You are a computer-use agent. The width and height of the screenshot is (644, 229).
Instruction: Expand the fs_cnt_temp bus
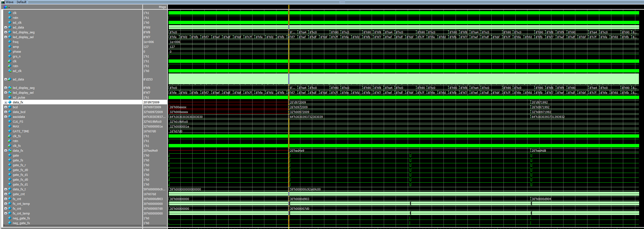point(6,204)
